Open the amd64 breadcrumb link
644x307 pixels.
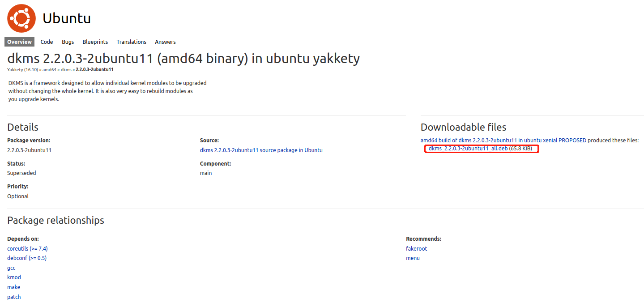pyautogui.click(x=50, y=70)
